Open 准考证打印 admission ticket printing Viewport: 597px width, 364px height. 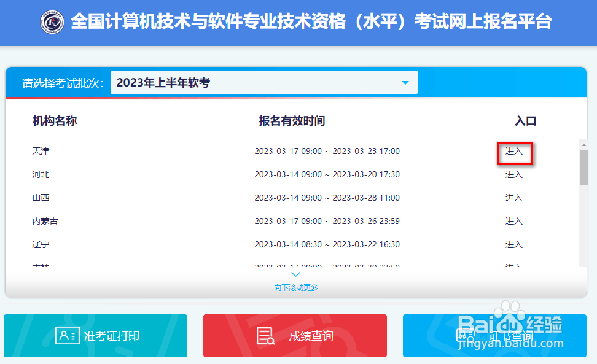(96, 336)
